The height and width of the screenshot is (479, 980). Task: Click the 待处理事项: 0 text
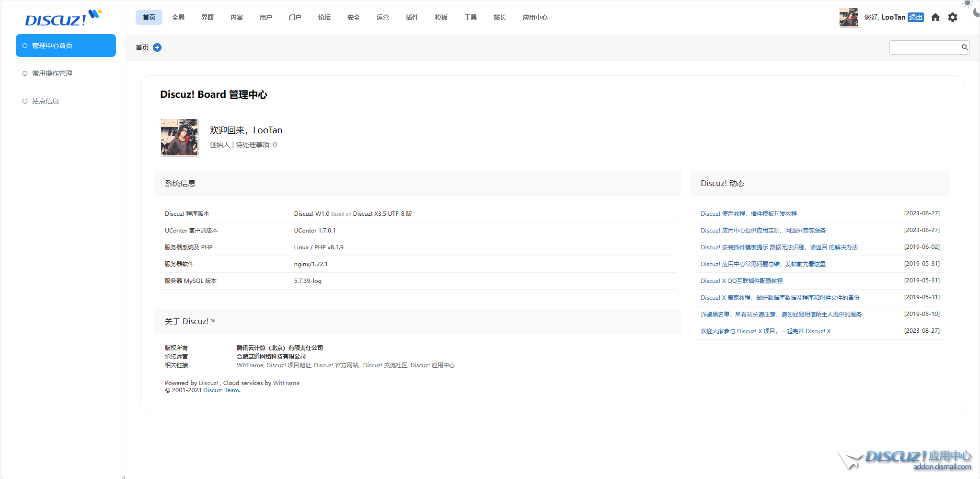[256, 145]
